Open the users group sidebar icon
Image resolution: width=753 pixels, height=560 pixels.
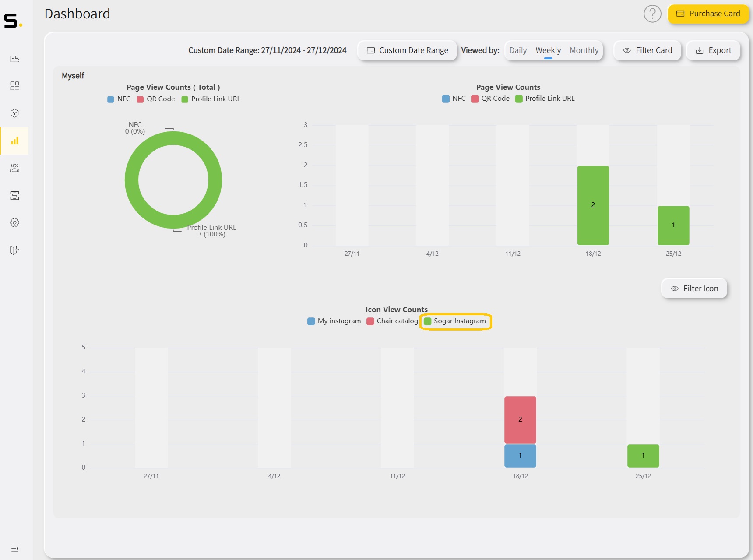[x=14, y=168]
